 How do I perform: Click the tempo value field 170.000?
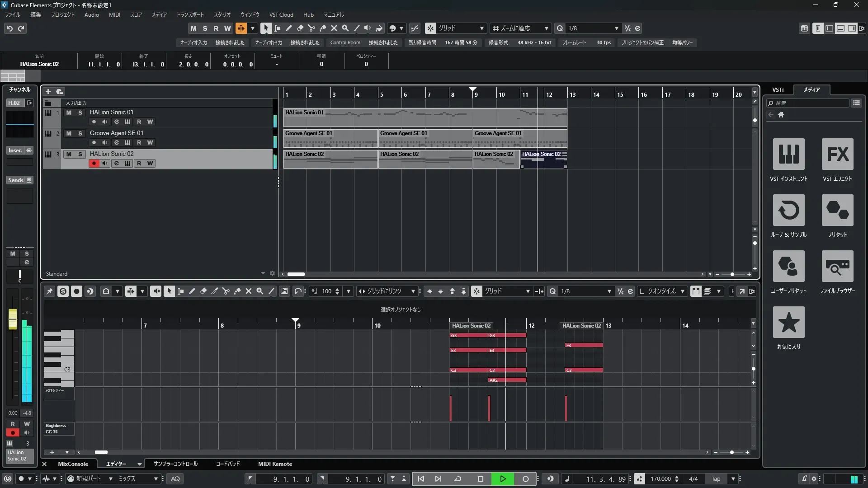pyautogui.click(x=660, y=479)
